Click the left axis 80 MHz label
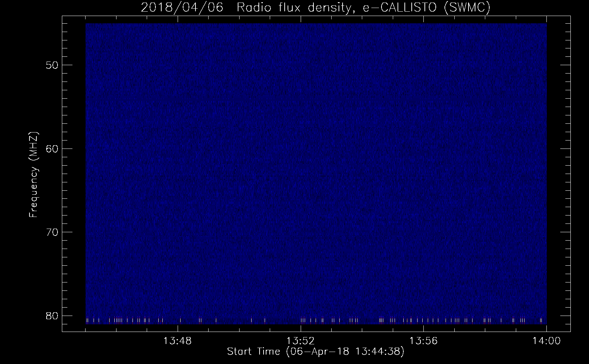 tap(51, 315)
